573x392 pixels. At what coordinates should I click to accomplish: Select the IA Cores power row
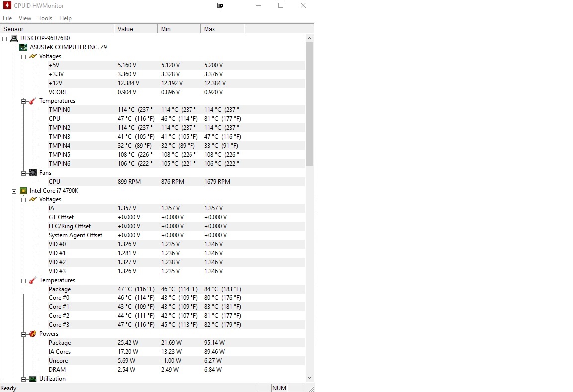tap(177, 351)
